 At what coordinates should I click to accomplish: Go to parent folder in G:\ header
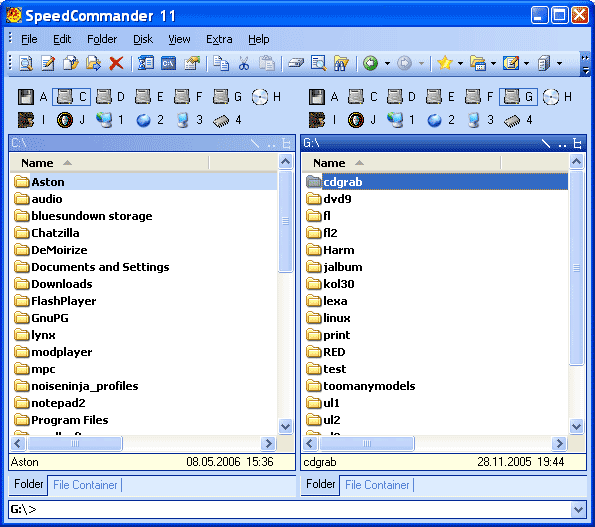pos(562,143)
